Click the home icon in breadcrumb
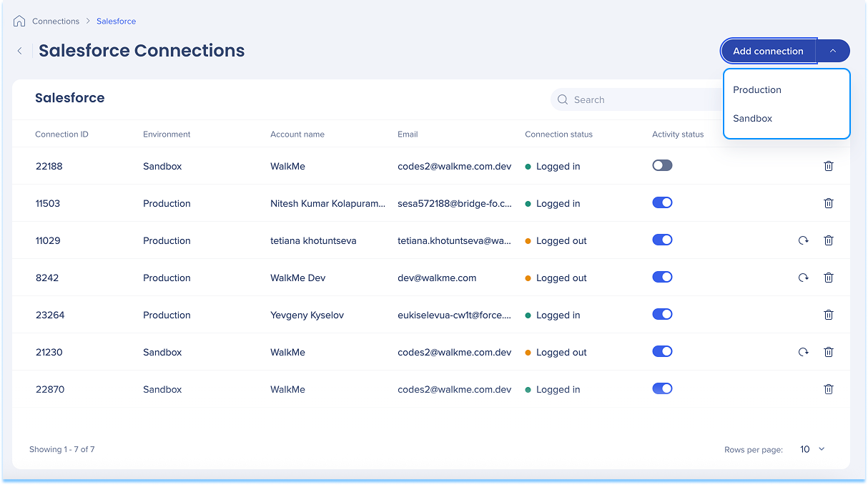The width and height of the screenshot is (868, 485). coord(19,21)
